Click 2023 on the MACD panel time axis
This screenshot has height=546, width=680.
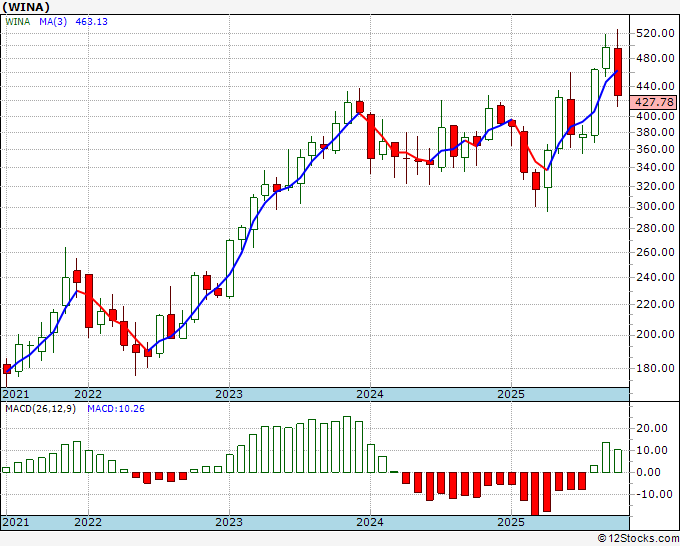tap(229, 522)
